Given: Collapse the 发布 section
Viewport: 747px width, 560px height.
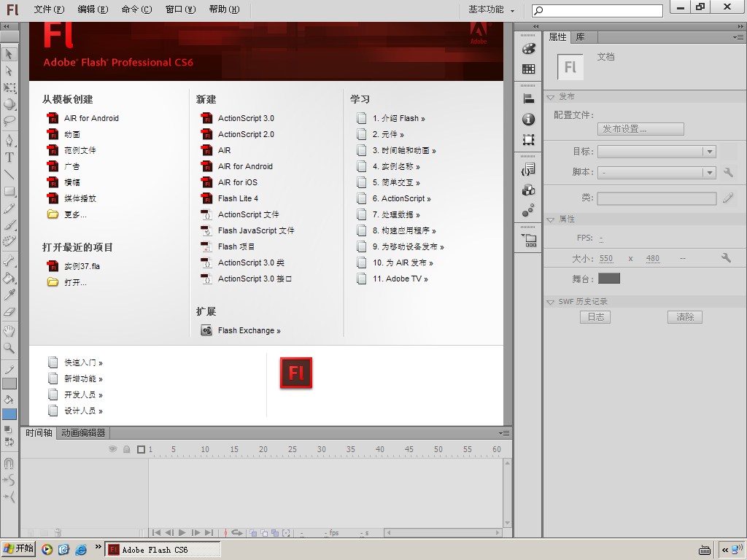Looking at the screenshot, I should 551,97.
